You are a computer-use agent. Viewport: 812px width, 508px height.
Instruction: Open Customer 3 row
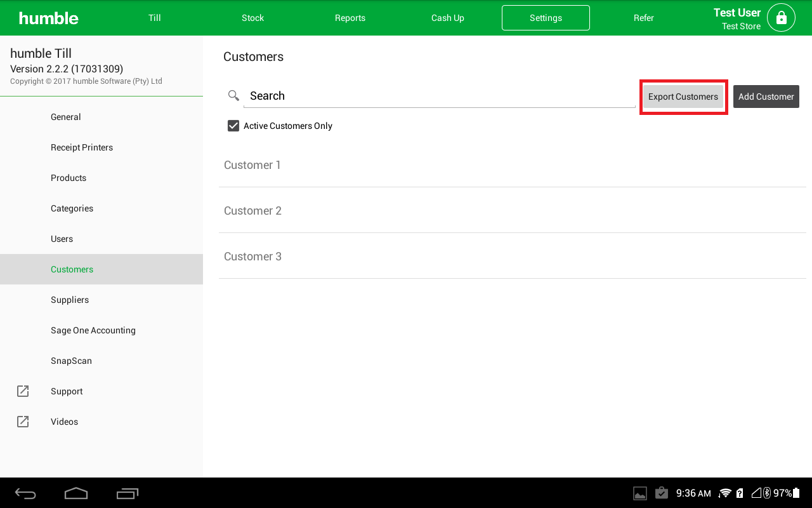pyautogui.click(x=513, y=257)
